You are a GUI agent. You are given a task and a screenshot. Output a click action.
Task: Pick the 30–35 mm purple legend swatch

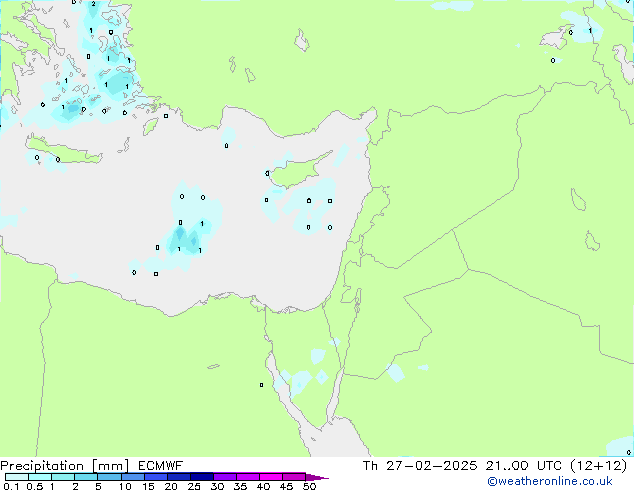pos(225,477)
